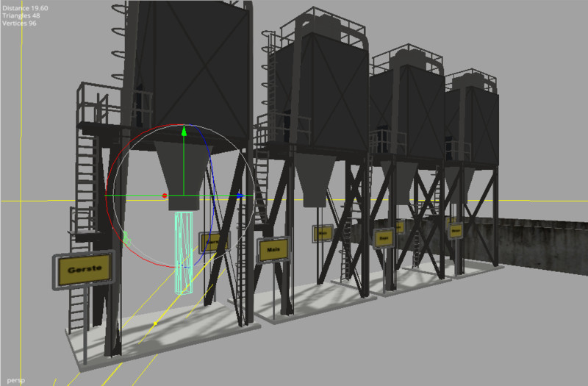The height and width of the screenshot is (386, 588).
Task: Click the yellow sign on the farthest silo
Action: coord(456,230)
